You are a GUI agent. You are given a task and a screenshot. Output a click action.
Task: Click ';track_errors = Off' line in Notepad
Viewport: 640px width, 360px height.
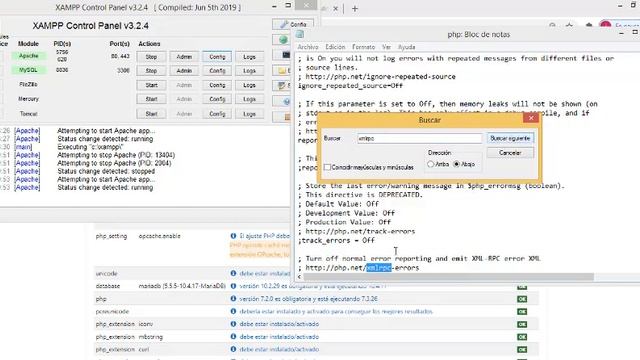click(336, 240)
